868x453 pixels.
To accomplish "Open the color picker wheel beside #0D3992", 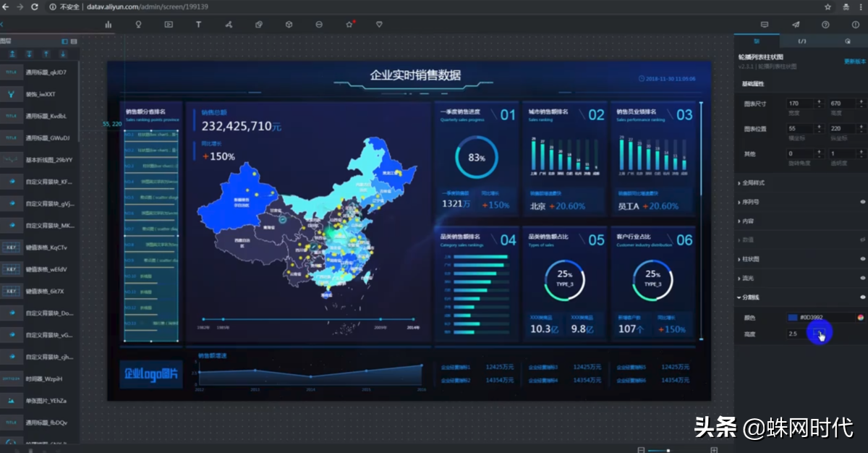I will (861, 317).
